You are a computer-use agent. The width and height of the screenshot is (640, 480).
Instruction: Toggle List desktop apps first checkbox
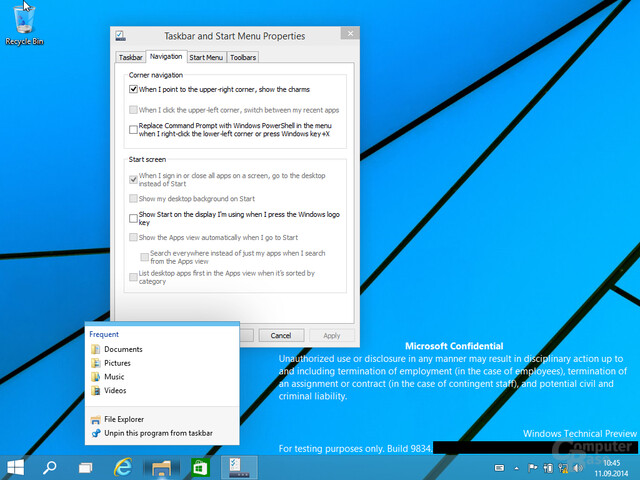tap(133, 277)
